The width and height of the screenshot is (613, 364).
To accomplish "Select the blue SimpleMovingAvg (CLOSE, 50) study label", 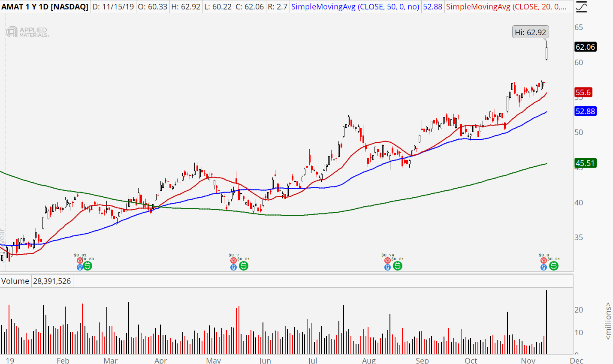I will (355, 7).
